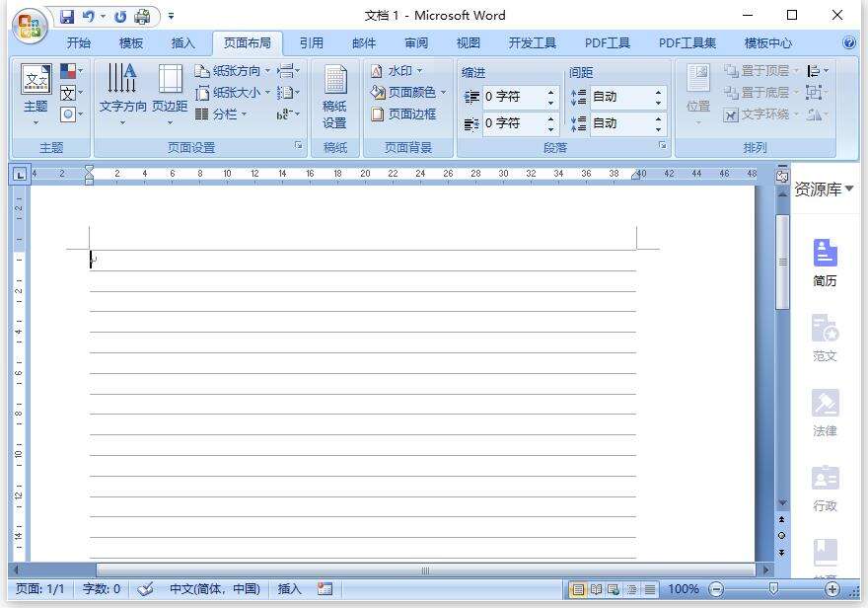Image resolution: width=868 pixels, height=608 pixels.
Task: Choose 纸张方向 page orientation
Action: click(x=232, y=71)
